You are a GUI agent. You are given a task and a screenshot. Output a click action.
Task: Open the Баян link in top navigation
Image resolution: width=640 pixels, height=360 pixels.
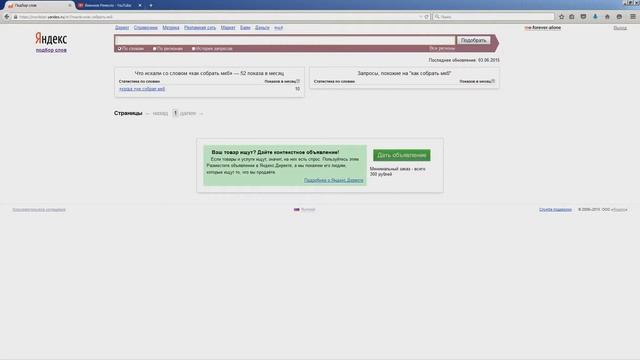(245, 28)
